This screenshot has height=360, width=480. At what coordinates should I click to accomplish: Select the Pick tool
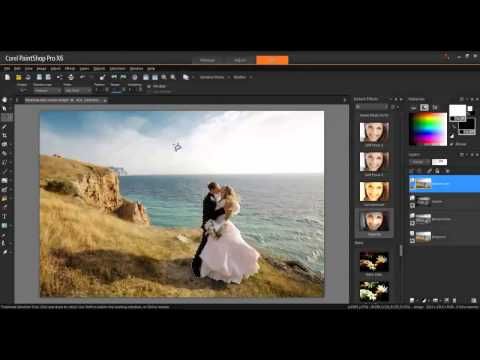(4, 109)
